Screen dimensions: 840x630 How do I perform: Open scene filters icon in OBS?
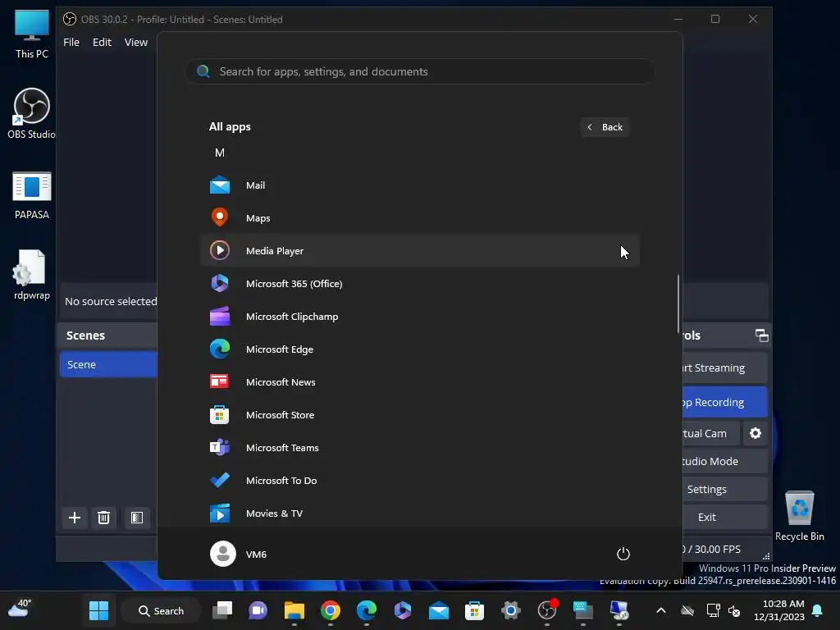[x=137, y=518]
